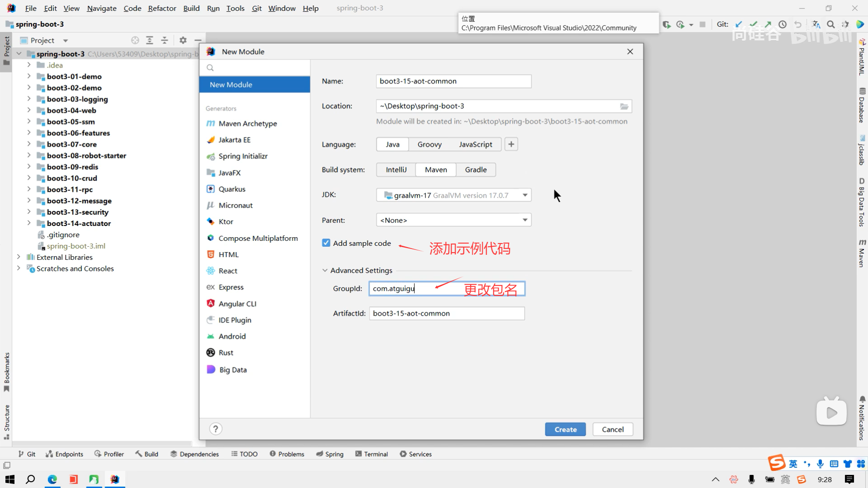Open the Terminal tool window
Image resolution: width=868 pixels, height=488 pixels.
(371, 454)
